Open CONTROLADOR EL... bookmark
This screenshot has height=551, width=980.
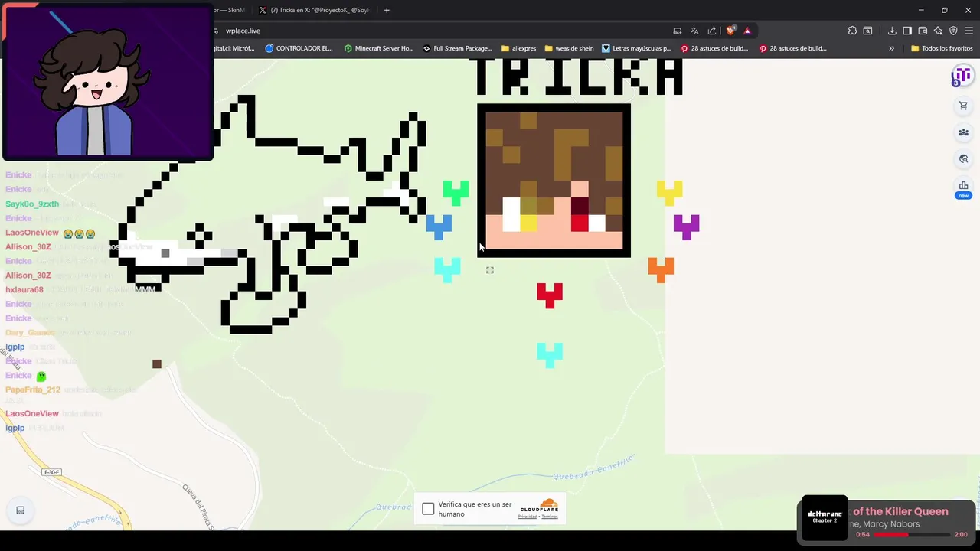point(299,48)
